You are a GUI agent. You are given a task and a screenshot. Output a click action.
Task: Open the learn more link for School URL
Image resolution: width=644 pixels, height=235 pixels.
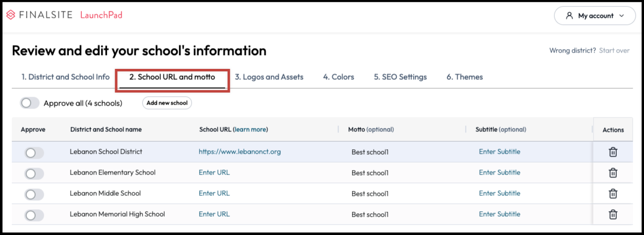[250, 129]
